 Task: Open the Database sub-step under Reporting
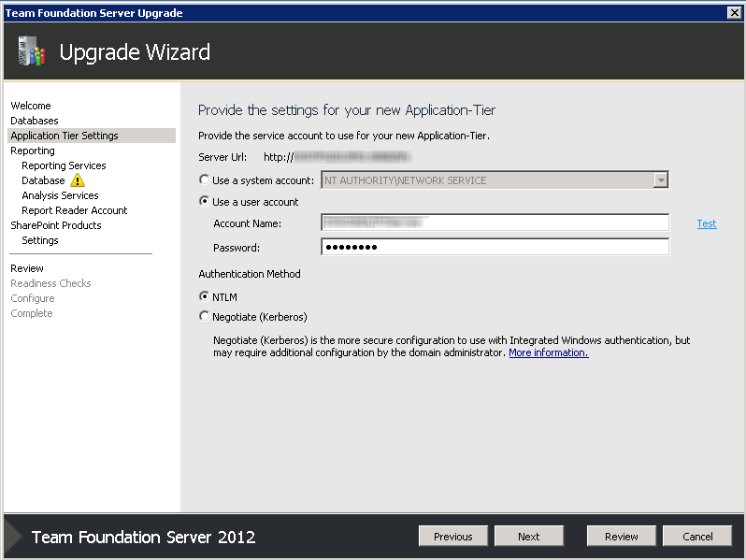(x=43, y=180)
